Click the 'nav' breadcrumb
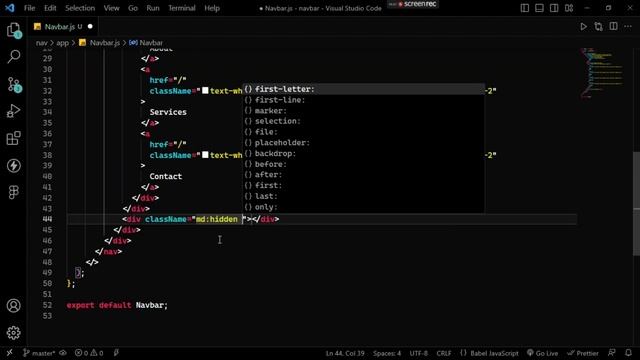640x360 pixels. pos(41,43)
